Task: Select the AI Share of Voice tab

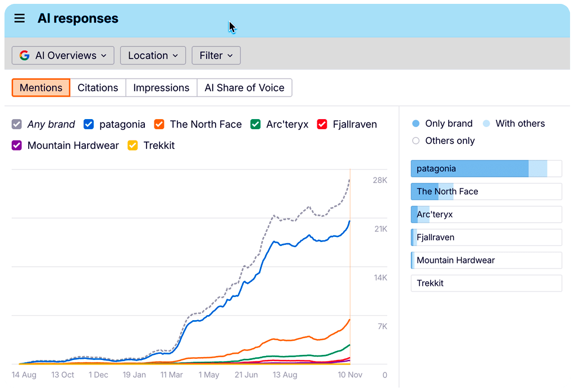Action: click(x=244, y=88)
